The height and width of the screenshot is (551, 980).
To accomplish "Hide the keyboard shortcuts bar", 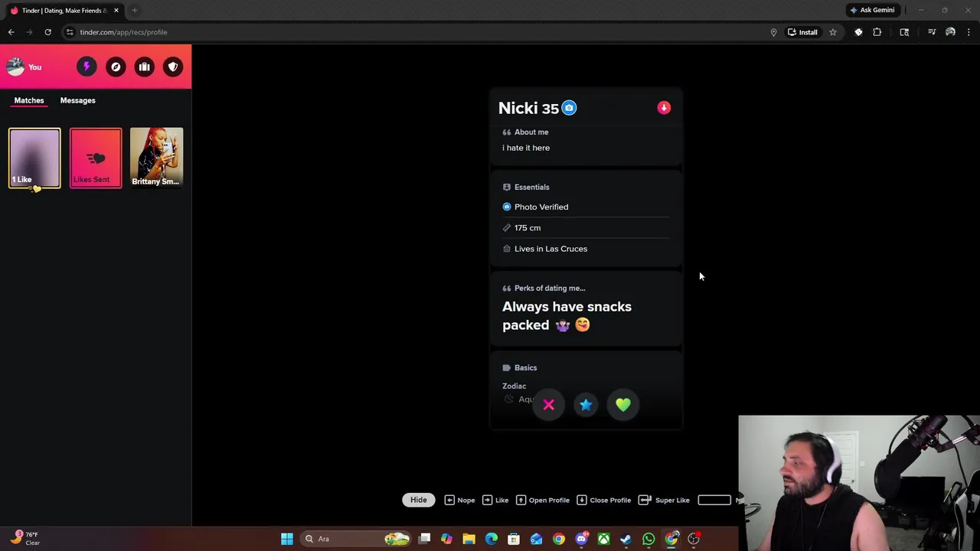I will (418, 500).
